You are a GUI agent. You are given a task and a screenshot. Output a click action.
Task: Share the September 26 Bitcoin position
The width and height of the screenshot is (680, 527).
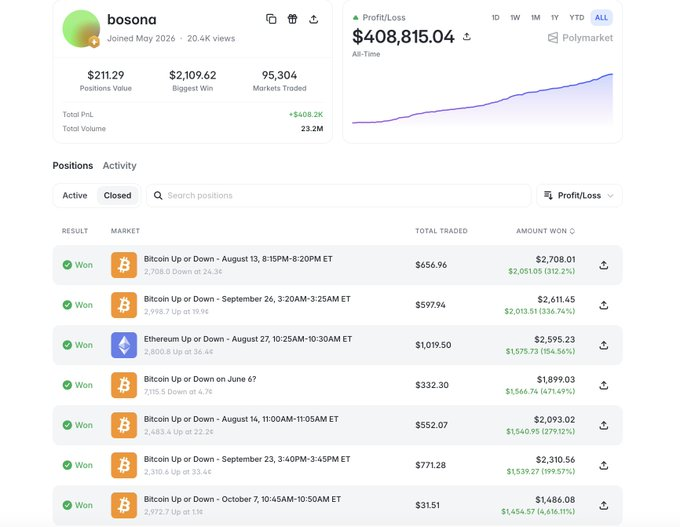click(x=604, y=305)
